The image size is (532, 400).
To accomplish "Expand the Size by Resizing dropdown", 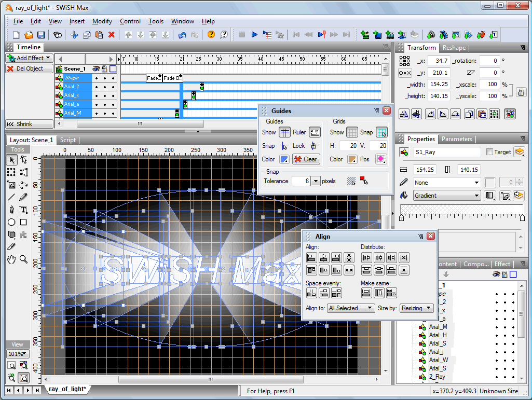I will (416, 308).
